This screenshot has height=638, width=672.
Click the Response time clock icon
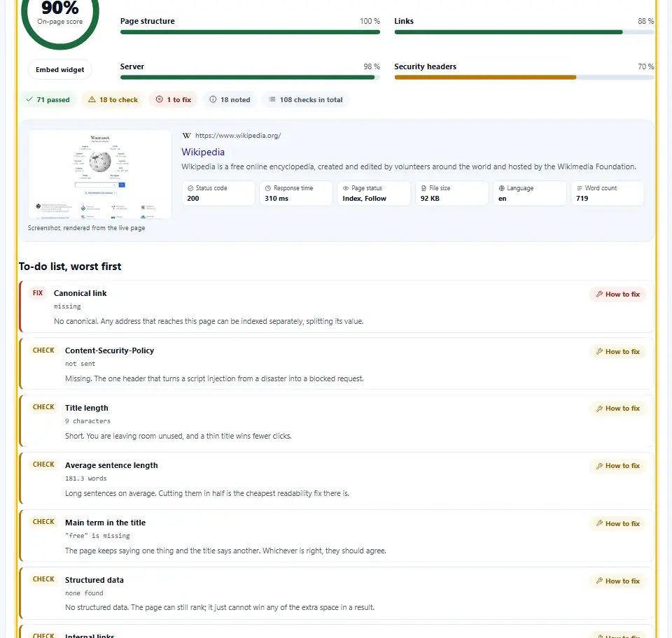[268, 188]
